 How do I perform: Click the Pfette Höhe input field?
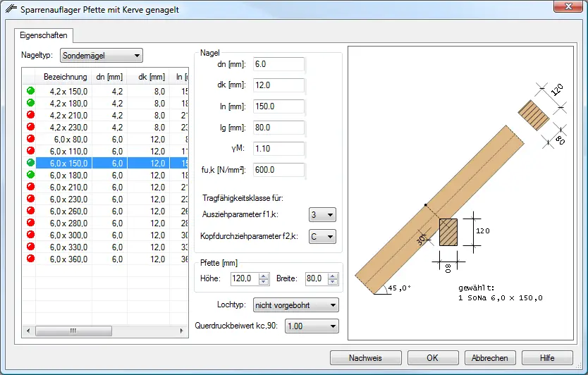point(245,278)
